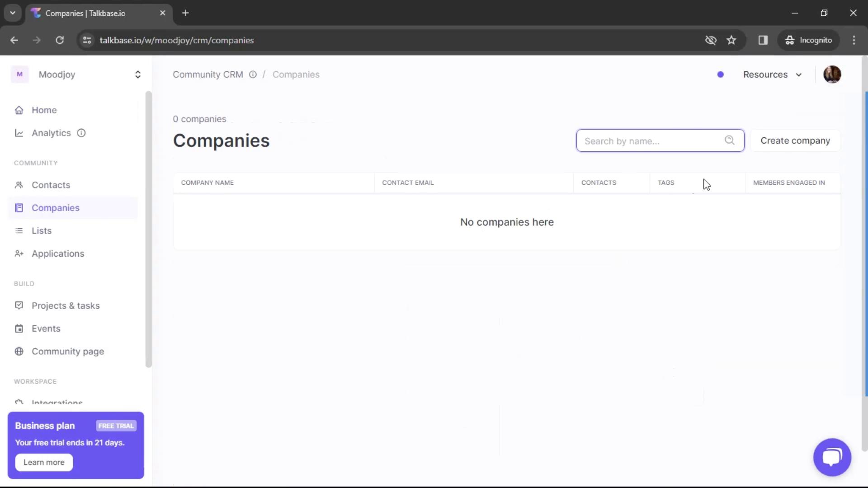This screenshot has width=868, height=488.
Task: Click the live chat support icon
Action: [x=832, y=457]
